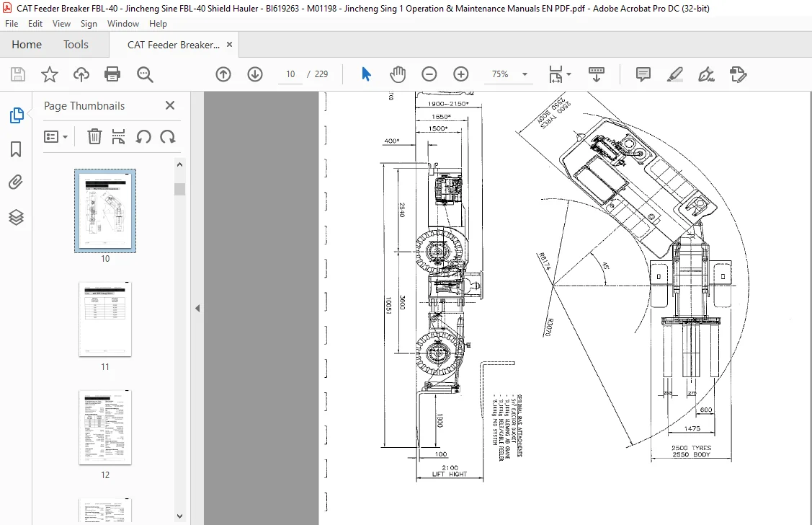
Task: Switch to the Tools tab
Action: [x=76, y=45]
